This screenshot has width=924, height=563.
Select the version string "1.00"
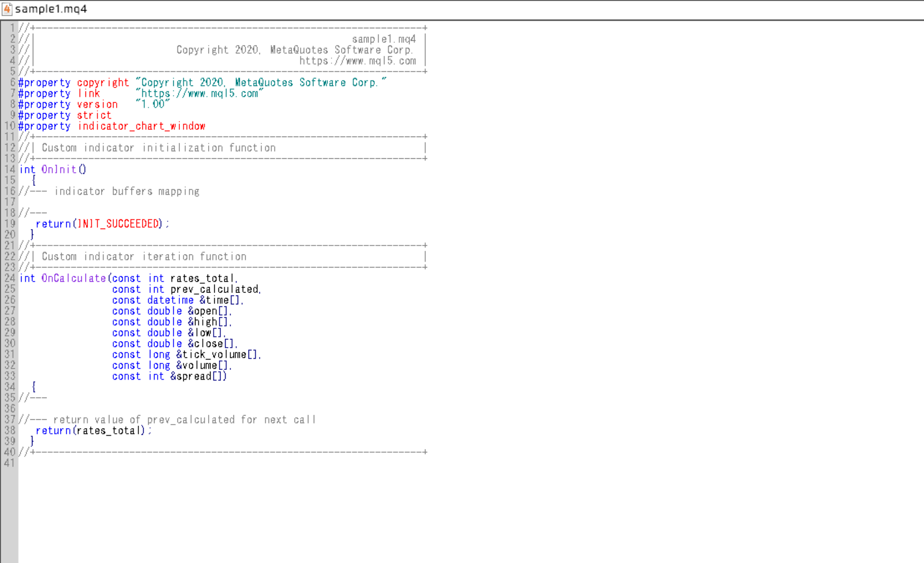click(x=152, y=103)
